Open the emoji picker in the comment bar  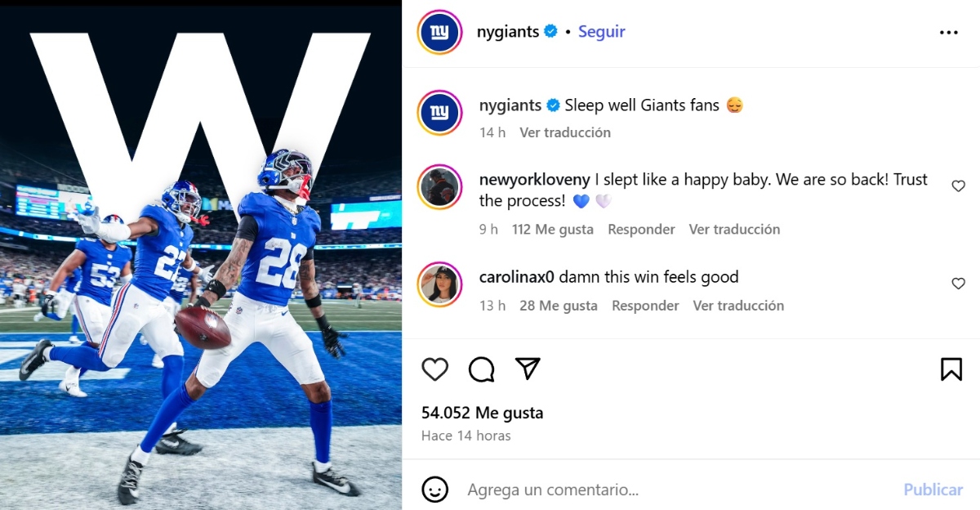[435, 490]
